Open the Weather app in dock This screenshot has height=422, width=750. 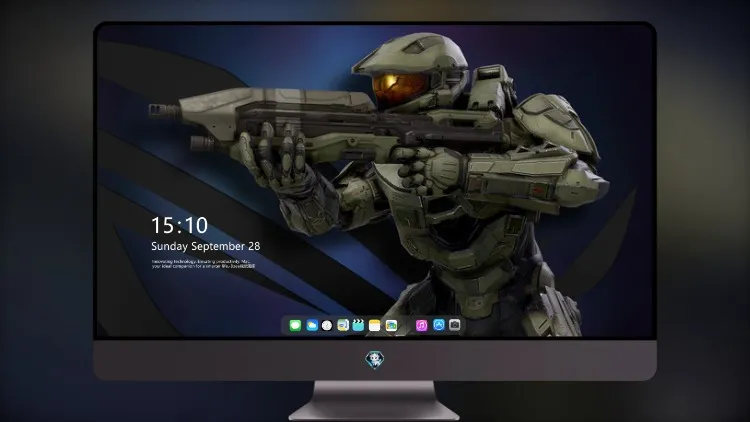point(312,326)
